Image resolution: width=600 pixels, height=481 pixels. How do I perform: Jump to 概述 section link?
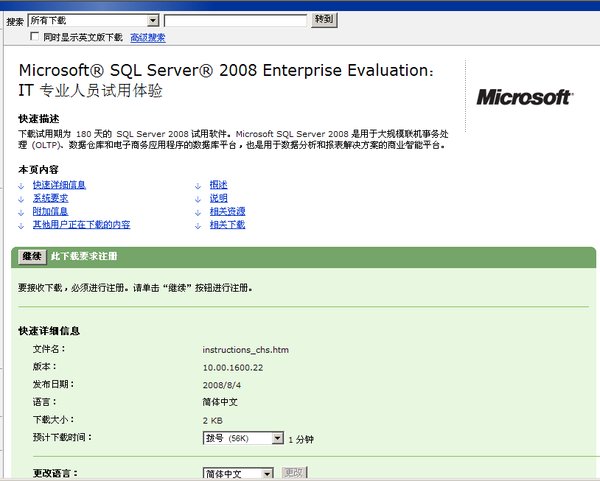click(x=218, y=185)
